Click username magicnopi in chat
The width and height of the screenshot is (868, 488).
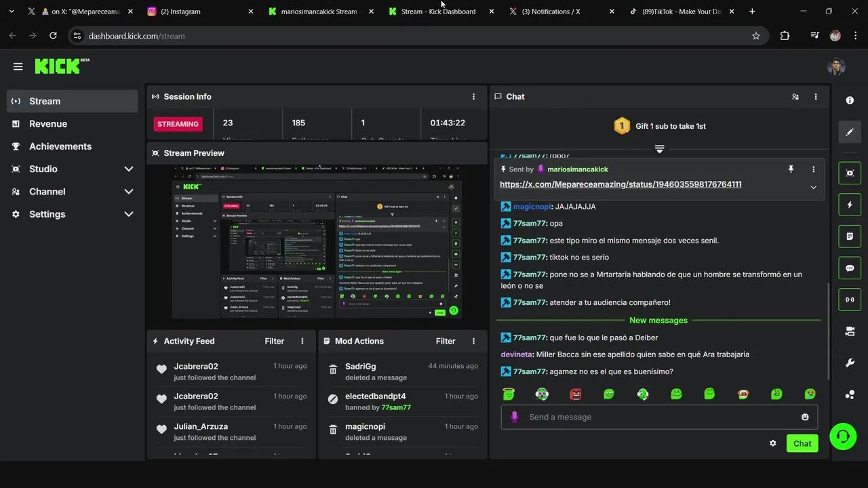pos(532,207)
